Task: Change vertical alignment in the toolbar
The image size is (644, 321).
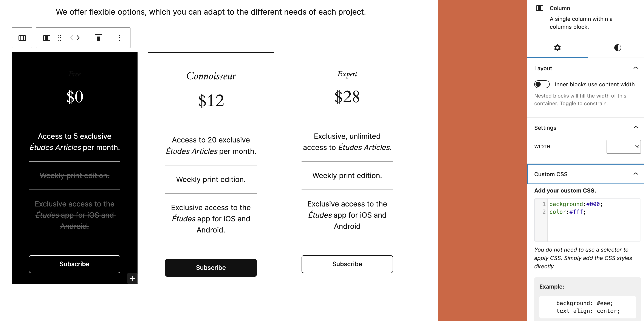Action: 99,38
